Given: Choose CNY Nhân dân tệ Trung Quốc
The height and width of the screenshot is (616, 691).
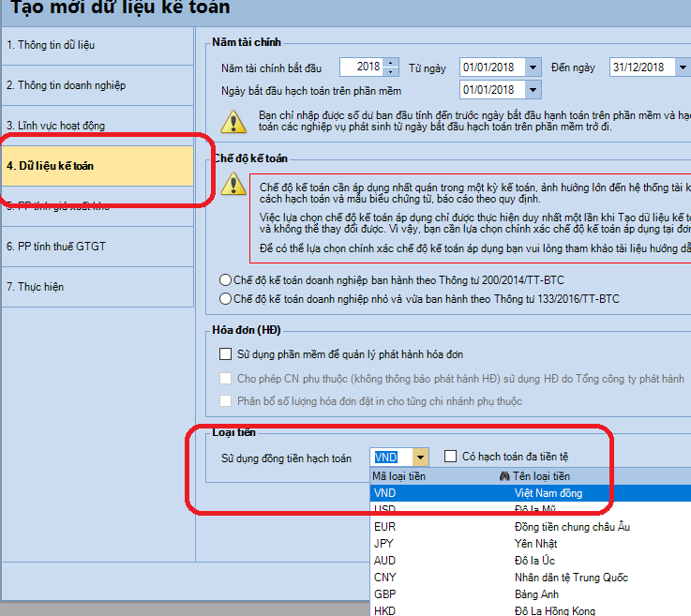Looking at the screenshot, I should [531, 578].
